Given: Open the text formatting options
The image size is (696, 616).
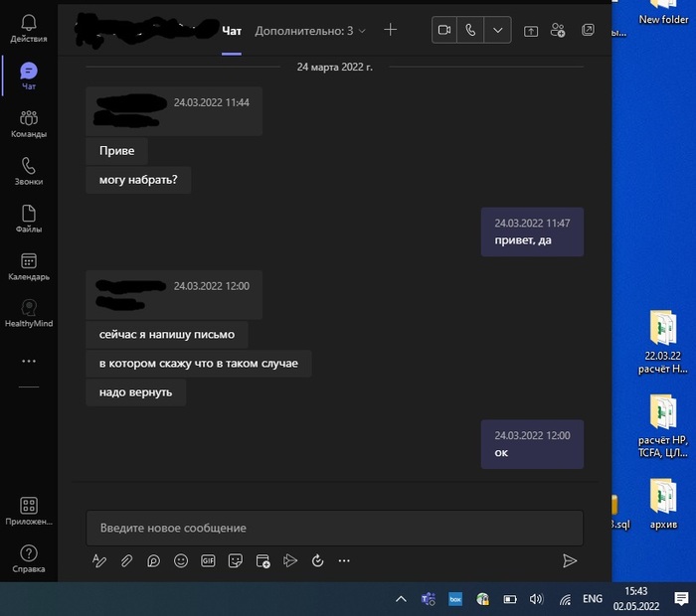Looking at the screenshot, I should [99, 561].
